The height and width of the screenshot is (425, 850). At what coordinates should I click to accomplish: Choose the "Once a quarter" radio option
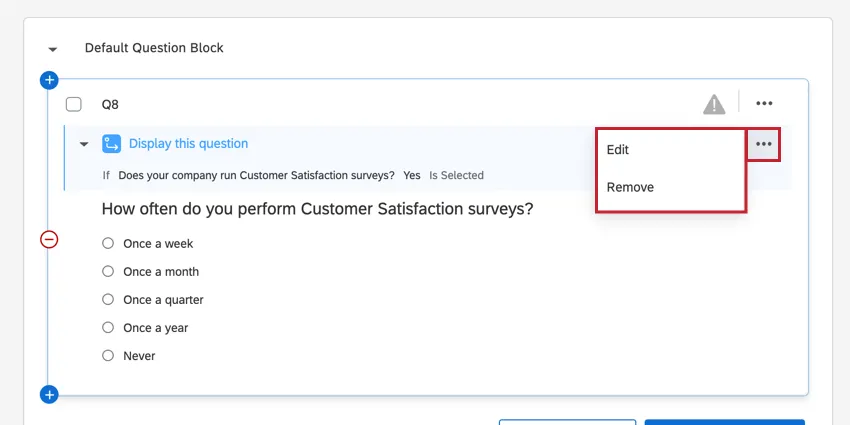pyautogui.click(x=108, y=299)
